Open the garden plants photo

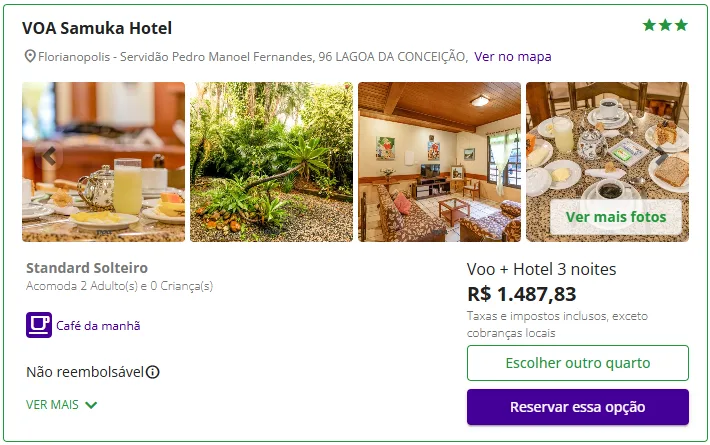(x=271, y=162)
